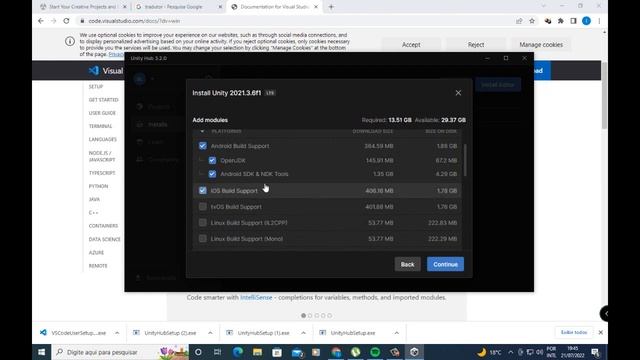Image resolution: width=640 pixels, height=360 pixels.
Task: Launch Microsoft Edge from taskbar
Action: [x=238, y=352]
